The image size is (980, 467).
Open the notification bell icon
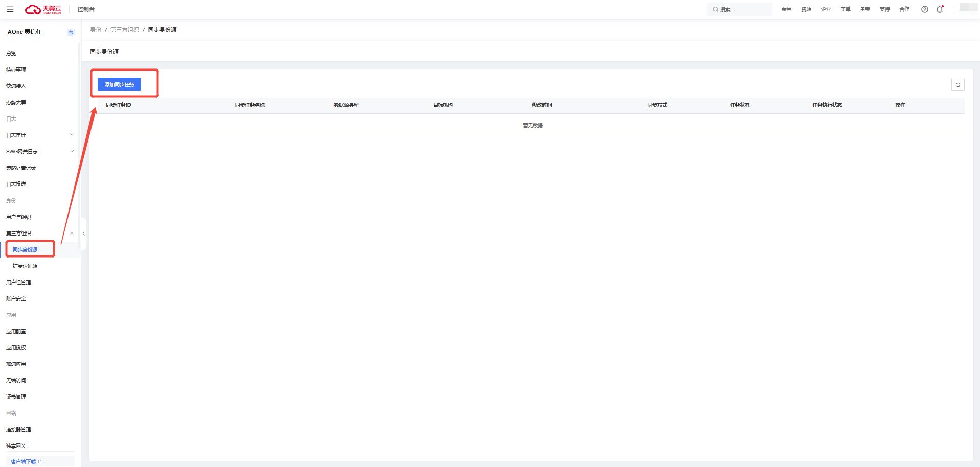tap(940, 9)
